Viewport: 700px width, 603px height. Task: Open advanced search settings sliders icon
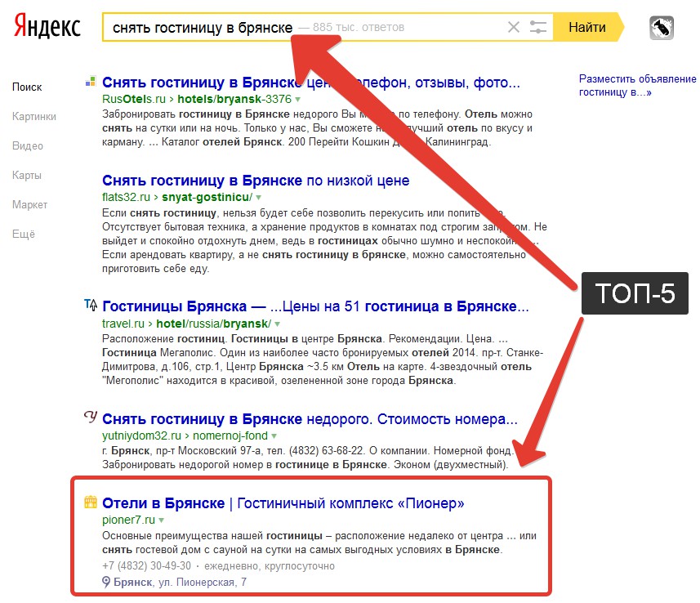pyautogui.click(x=538, y=27)
